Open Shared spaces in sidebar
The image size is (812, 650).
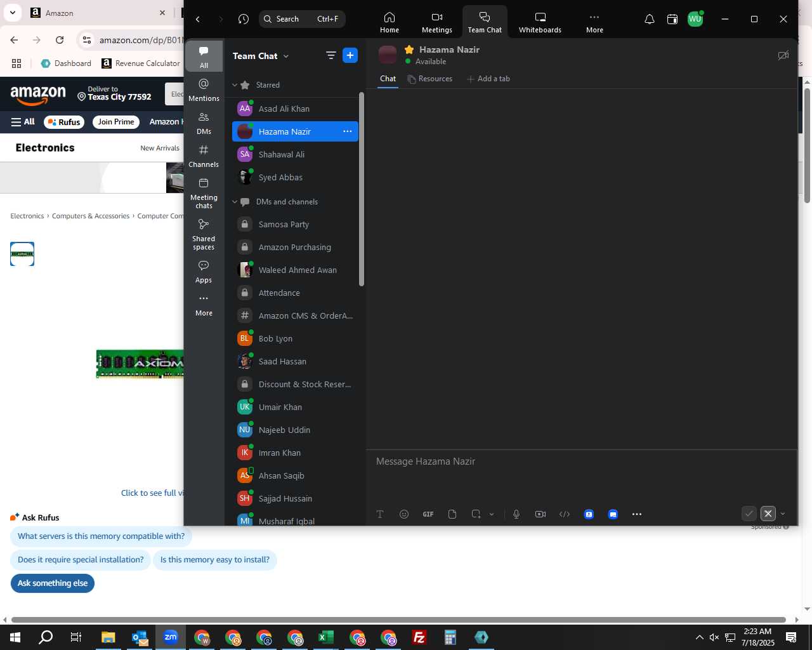tap(204, 234)
